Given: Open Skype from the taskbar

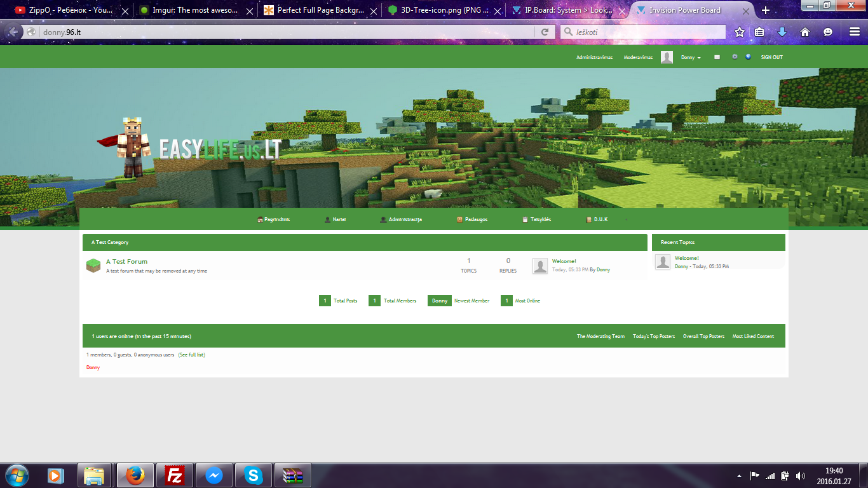Looking at the screenshot, I should [253, 475].
